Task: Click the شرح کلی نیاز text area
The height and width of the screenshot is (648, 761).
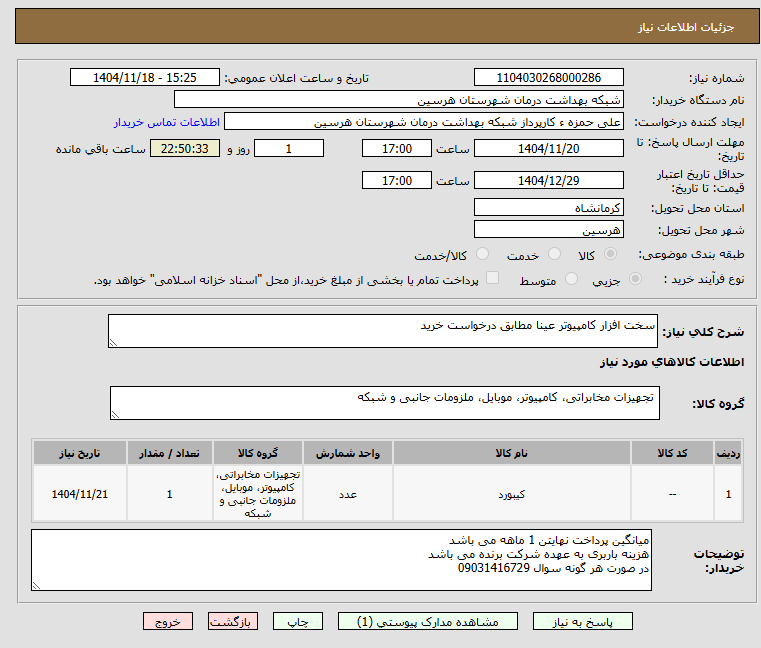Action: click(x=382, y=331)
